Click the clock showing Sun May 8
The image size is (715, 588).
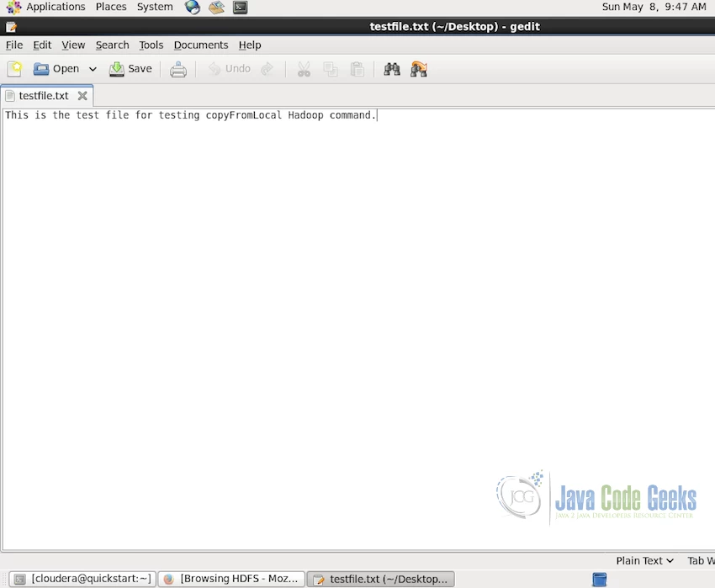[654, 8]
